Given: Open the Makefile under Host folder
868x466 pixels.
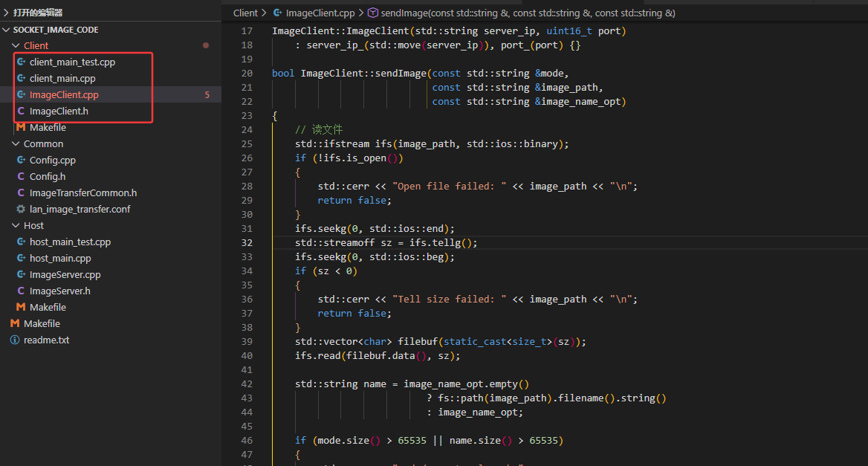Looking at the screenshot, I should click(x=48, y=307).
